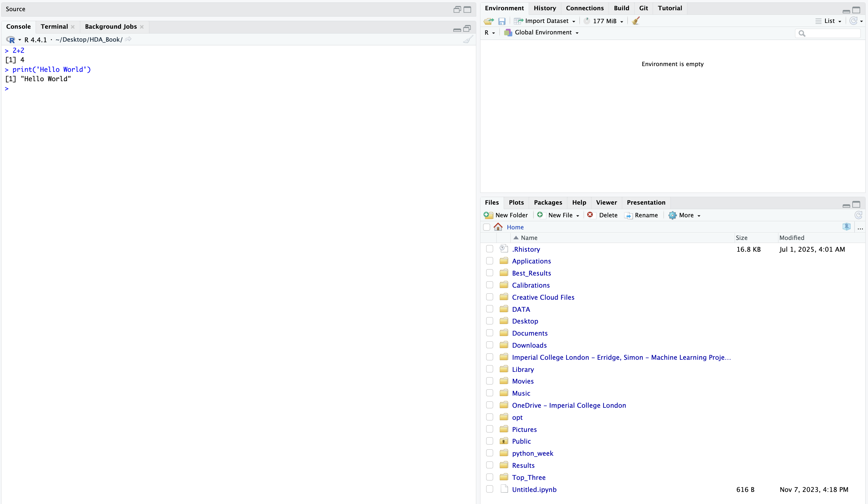Click the save workspace disk icon
This screenshot has width=868, height=504.
[x=502, y=21]
